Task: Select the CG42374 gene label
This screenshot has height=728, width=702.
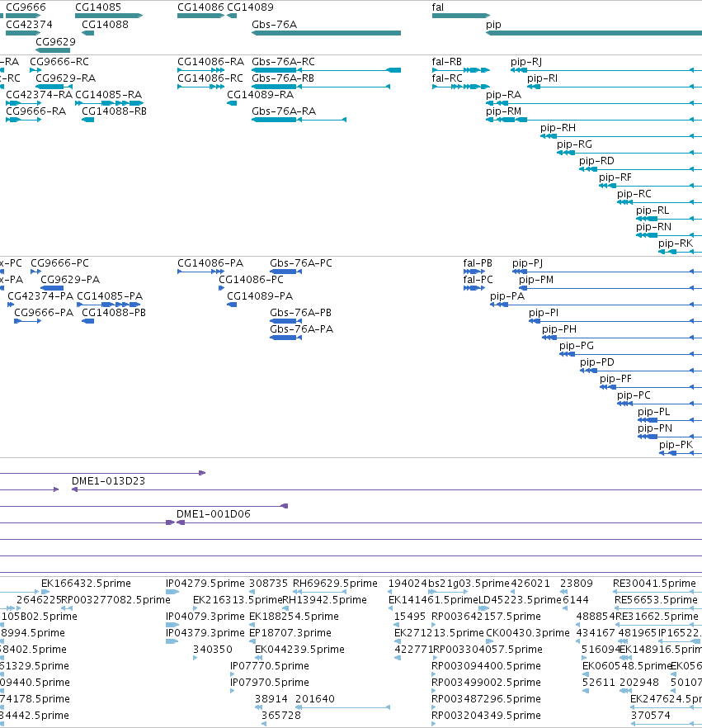Action: tap(29, 24)
